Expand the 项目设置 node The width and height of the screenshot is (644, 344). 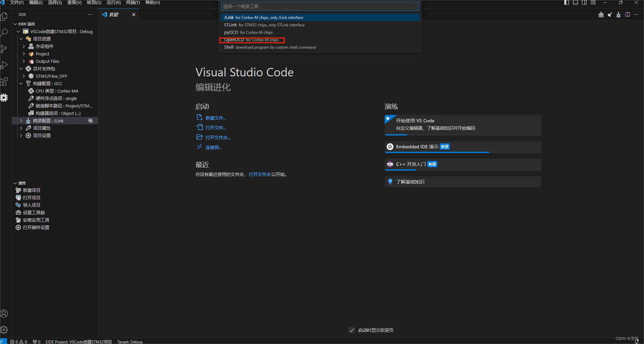pyautogui.click(x=21, y=136)
